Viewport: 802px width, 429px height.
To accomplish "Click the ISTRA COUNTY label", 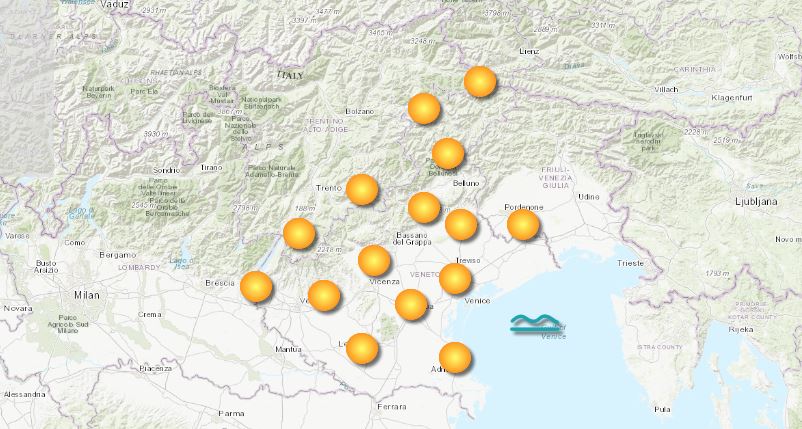I will click(659, 347).
